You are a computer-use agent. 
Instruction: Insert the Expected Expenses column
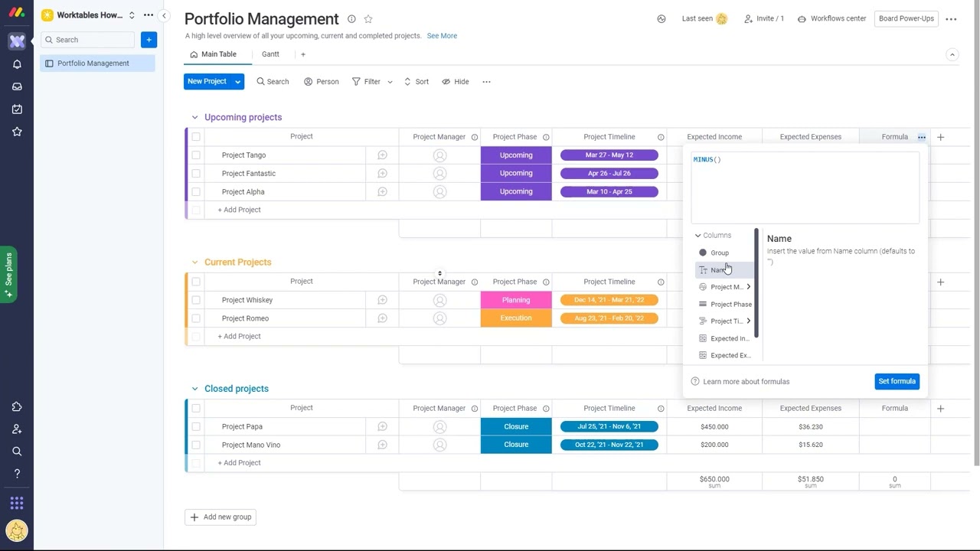(724, 356)
